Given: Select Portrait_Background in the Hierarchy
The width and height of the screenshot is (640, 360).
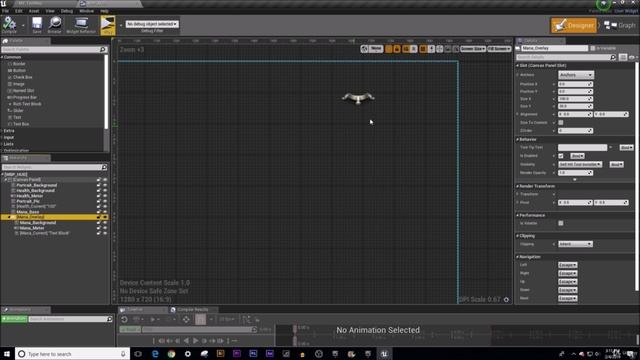Looking at the screenshot, I should pos(37,185).
